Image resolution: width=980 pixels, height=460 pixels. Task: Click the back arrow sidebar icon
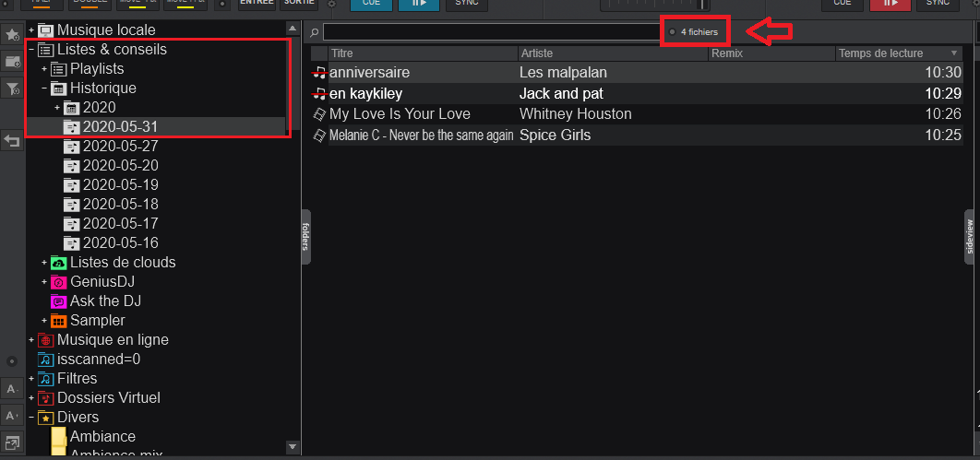13,141
